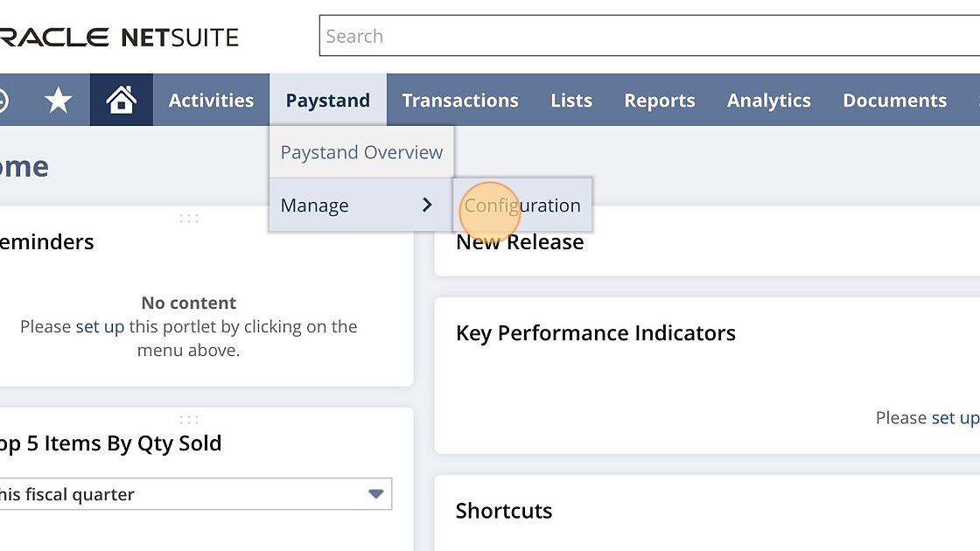Choose Manage in the Paystand dropdown

[361, 205]
